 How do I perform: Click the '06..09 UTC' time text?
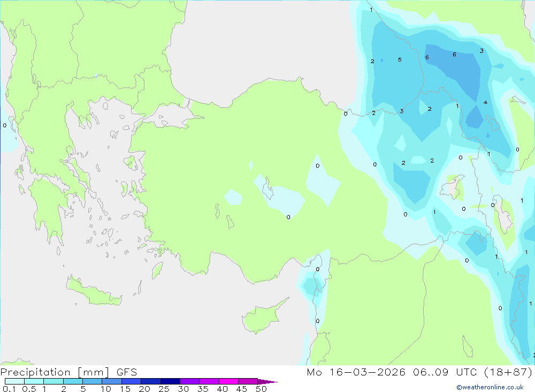point(446,372)
